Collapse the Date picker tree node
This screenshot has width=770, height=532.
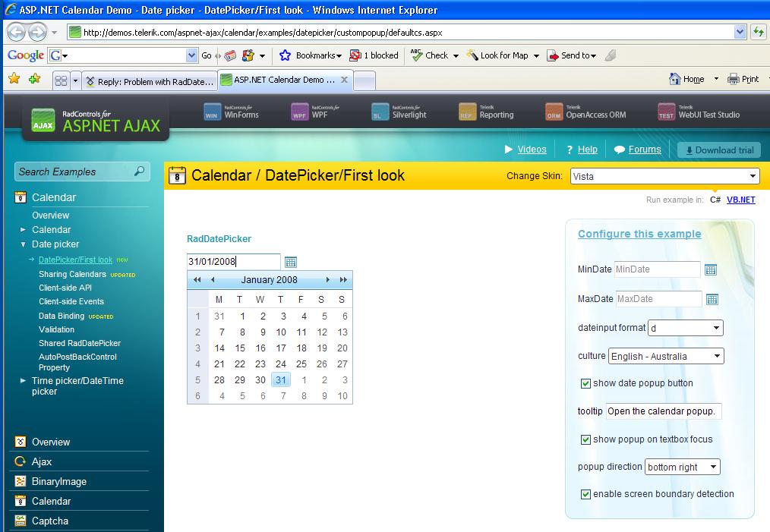click(x=23, y=244)
